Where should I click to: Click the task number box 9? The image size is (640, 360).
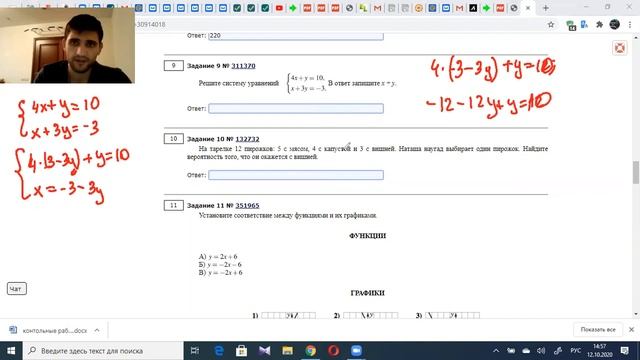pos(173,66)
